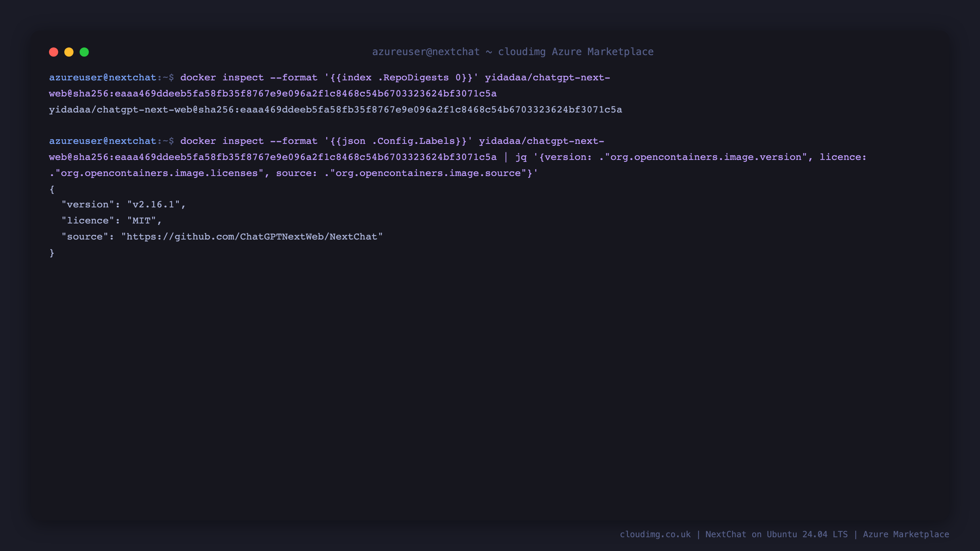Screen dimensions: 980x551
Task: Click the '{{index .RepoDigests 0}}' format argument
Action: tap(401, 77)
